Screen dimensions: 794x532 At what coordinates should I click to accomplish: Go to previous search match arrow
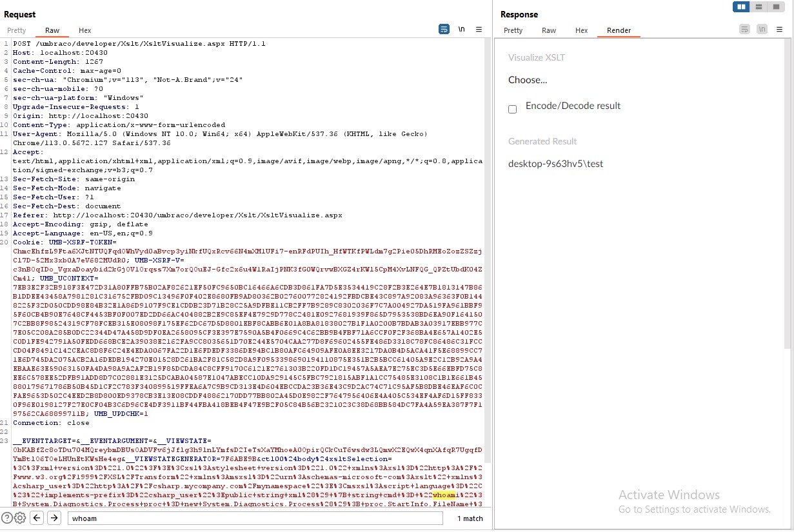coord(37,518)
